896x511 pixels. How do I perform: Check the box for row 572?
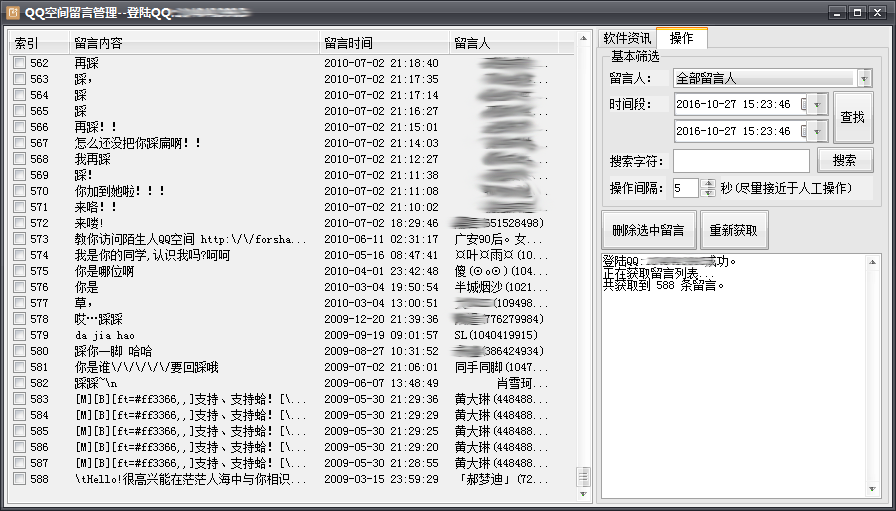(20, 222)
